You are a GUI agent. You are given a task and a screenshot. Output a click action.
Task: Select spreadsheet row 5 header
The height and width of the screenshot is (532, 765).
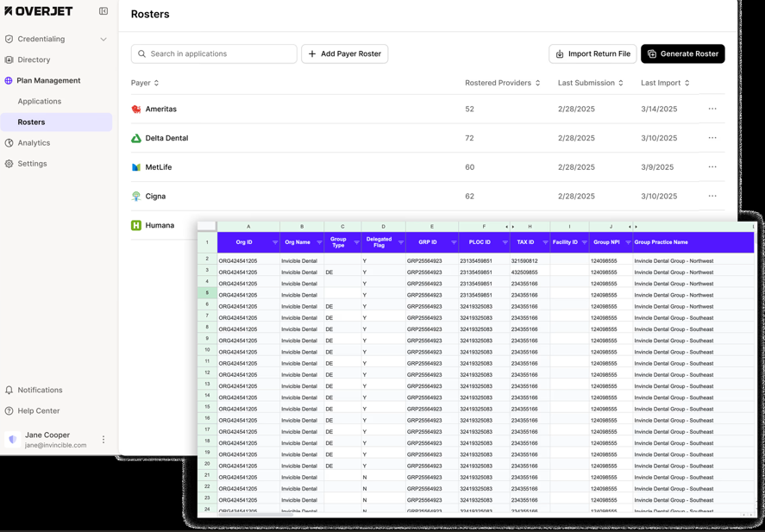207,293
